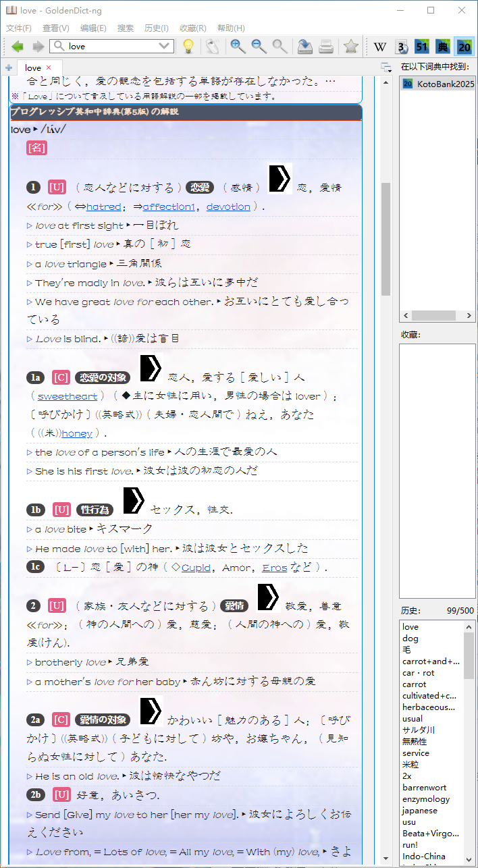Click the green back arrow button
The width and height of the screenshot is (478, 868).
pos(18,47)
